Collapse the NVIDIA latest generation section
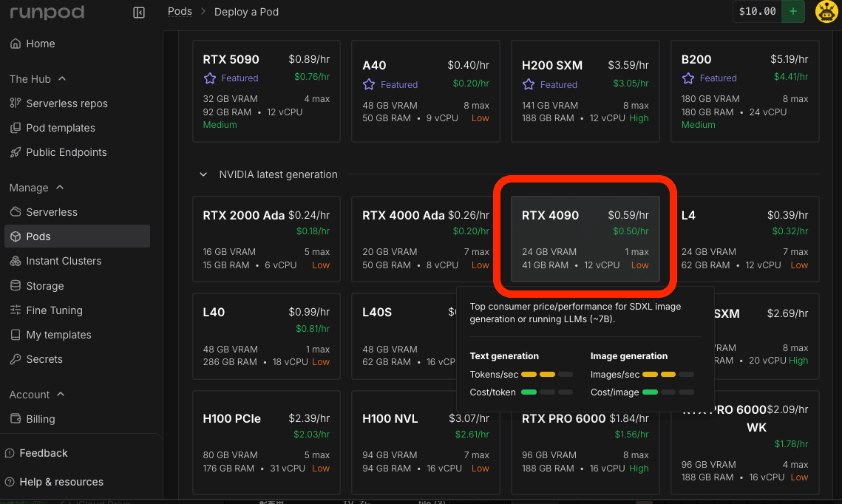This screenshot has height=504, width=842. coord(203,174)
